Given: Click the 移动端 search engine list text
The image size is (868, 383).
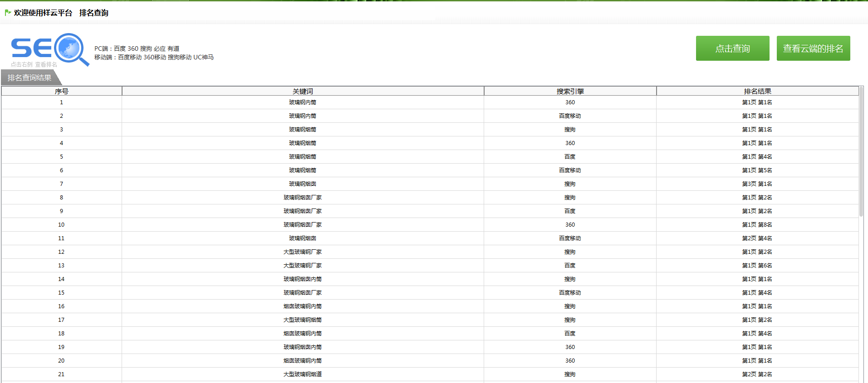Looking at the screenshot, I should 154,57.
